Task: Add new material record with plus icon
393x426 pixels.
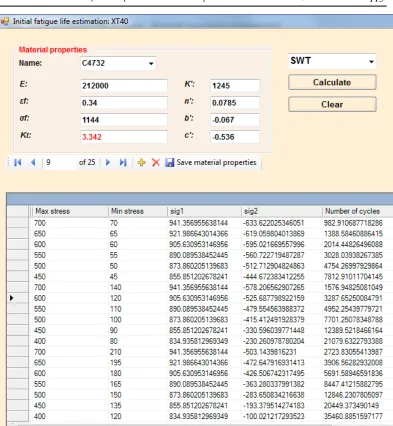Action: tap(141, 162)
